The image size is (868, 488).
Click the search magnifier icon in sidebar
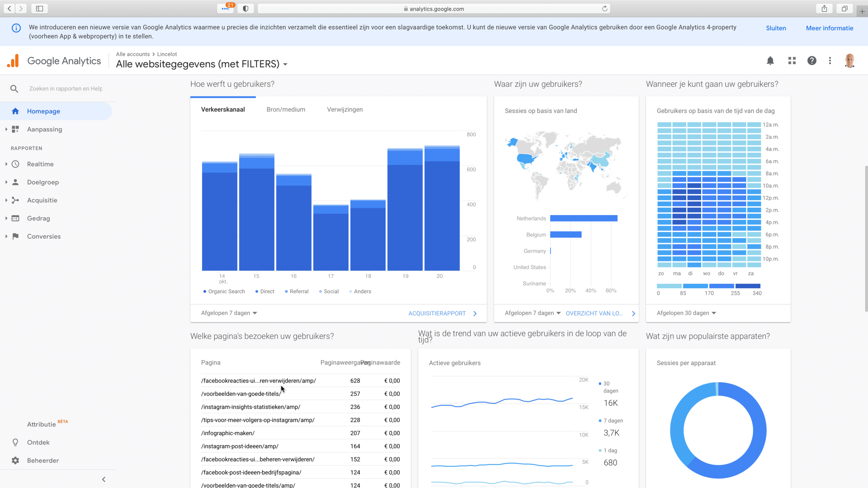click(14, 88)
